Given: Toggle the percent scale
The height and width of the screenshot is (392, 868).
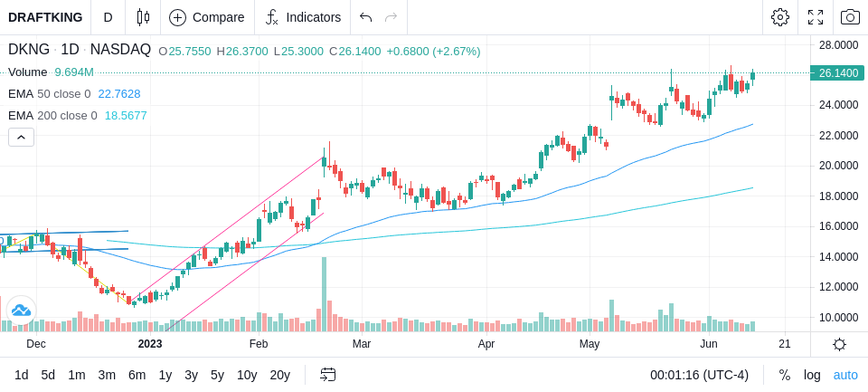Looking at the screenshot, I should 785,375.
